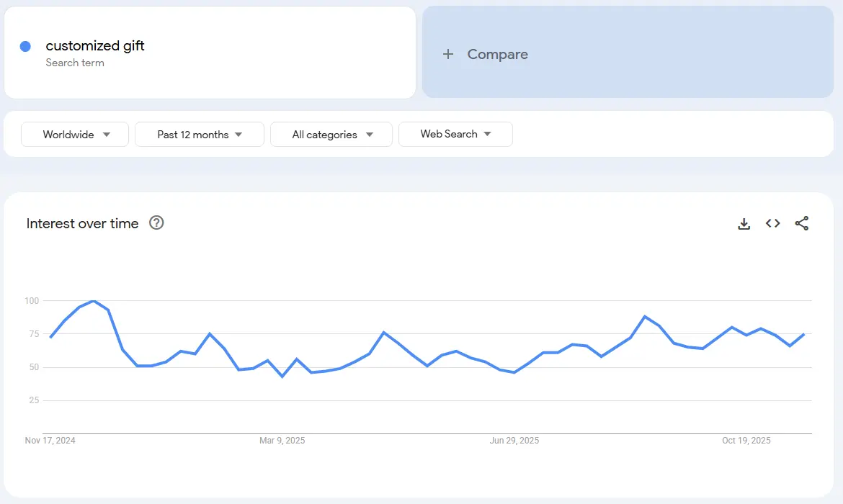Click the Interest over time heading
This screenshot has height=504, width=843.
[x=82, y=223]
